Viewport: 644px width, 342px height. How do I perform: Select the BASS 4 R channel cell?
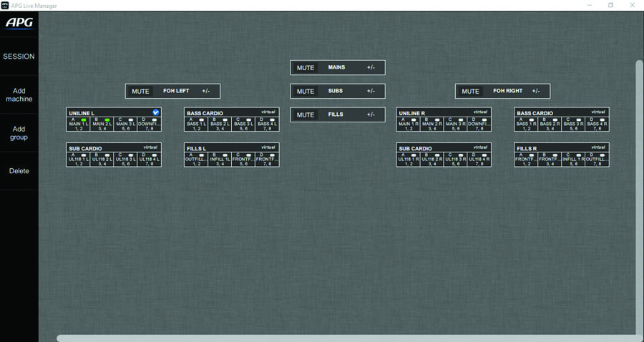[x=597, y=124]
